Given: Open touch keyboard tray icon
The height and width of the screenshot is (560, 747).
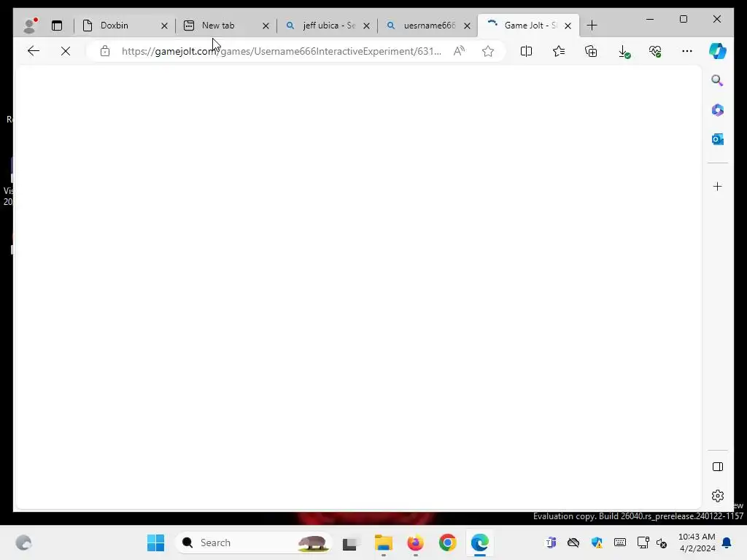Looking at the screenshot, I should pos(620,542).
